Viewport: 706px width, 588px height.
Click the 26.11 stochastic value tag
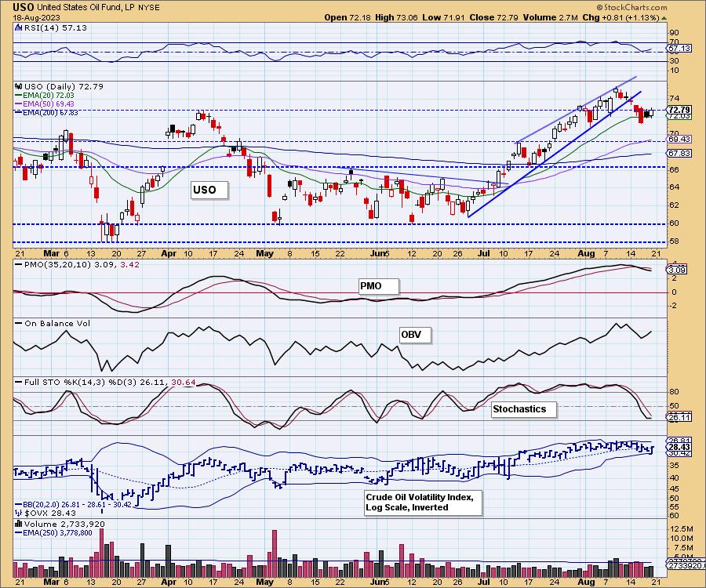679,418
